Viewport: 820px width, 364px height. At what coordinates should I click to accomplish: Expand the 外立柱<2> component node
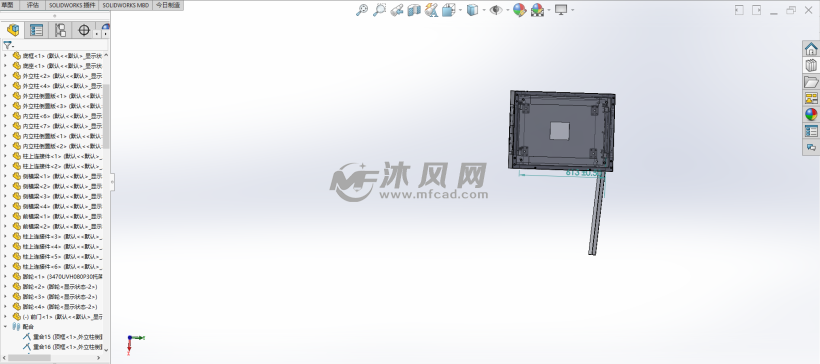pos(5,76)
